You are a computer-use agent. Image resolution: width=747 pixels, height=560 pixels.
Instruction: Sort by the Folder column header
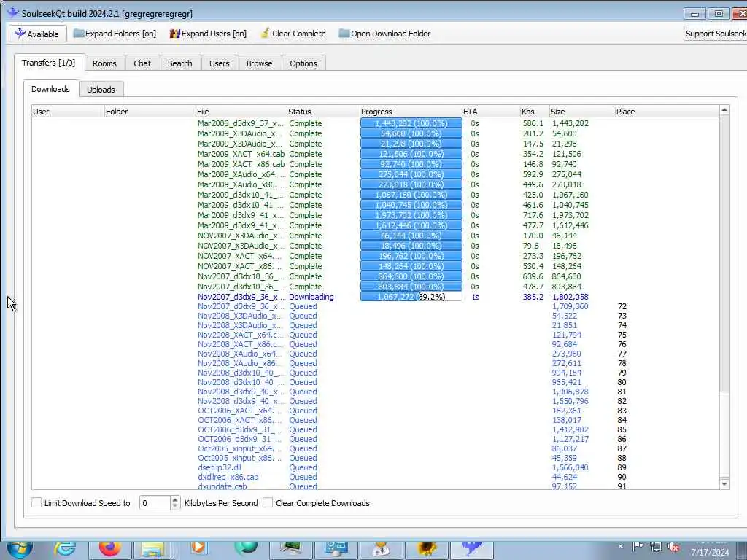point(150,112)
